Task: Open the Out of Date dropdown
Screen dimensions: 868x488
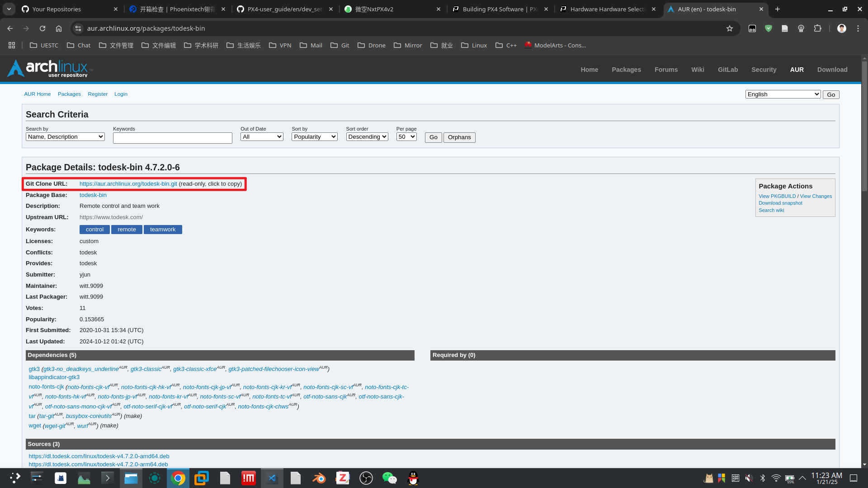Action: pos(262,137)
